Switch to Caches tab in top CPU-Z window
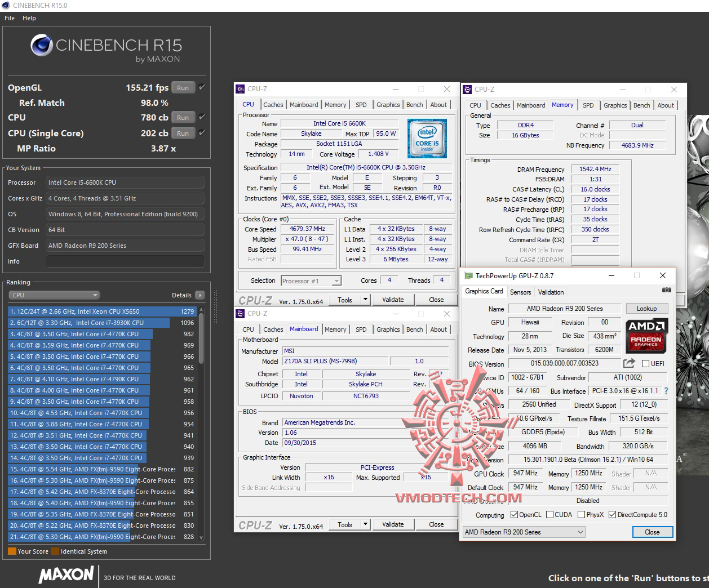The image size is (709, 588). click(273, 105)
